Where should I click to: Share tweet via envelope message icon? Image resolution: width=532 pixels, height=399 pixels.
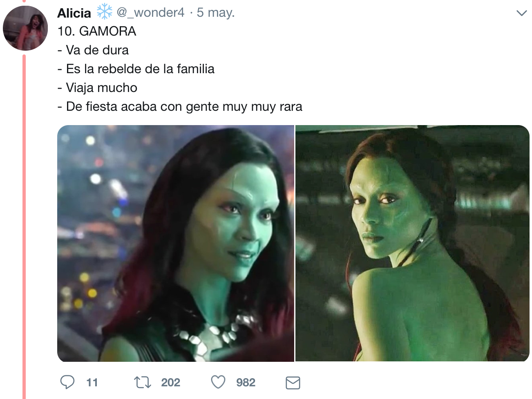click(x=293, y=383)
